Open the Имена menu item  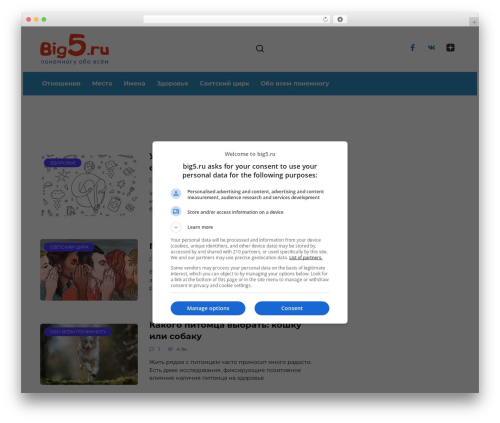134,83
